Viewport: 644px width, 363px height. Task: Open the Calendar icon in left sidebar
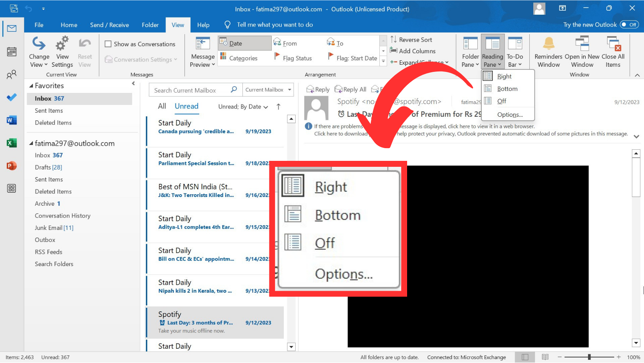click(12, 52)
